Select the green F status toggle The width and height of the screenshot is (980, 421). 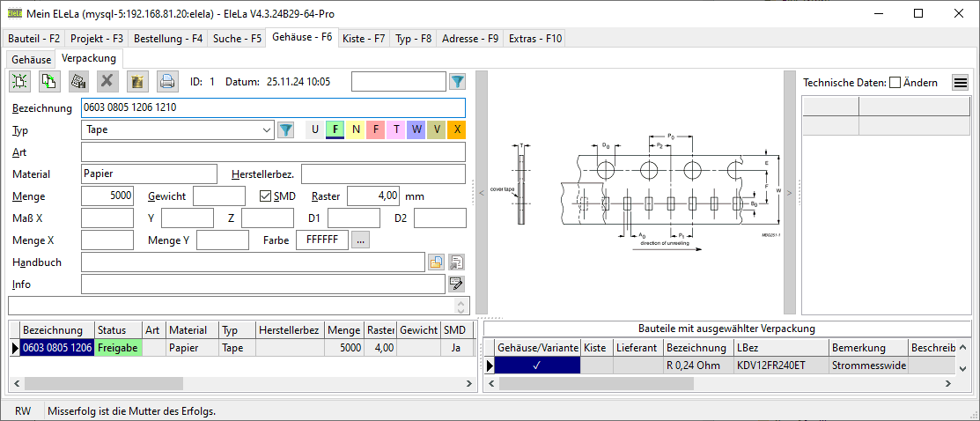click(x=335, y=130)
